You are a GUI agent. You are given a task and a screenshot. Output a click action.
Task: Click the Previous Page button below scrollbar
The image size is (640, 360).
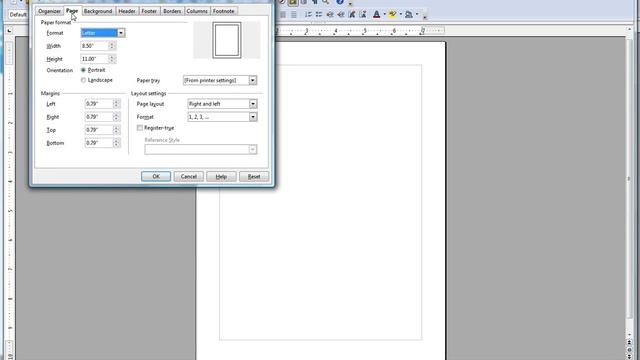(x=629, y=342)
